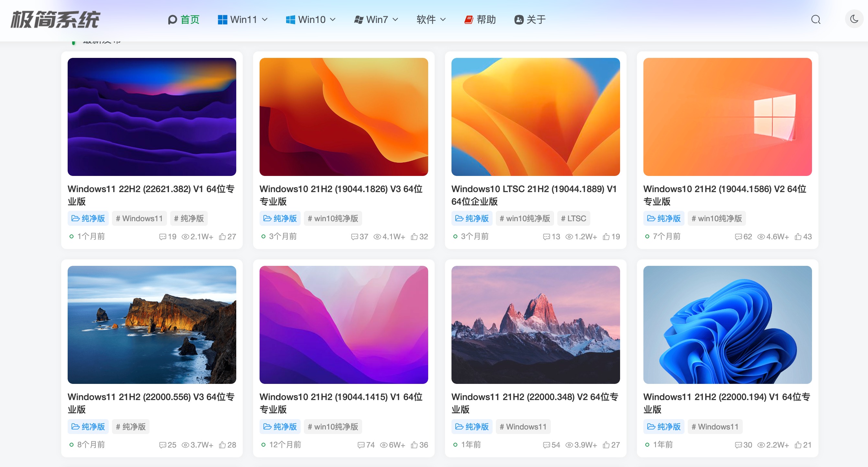The image size is (868, 467).
Task: Open the Windows10 21H2 (19044.1826) V3 thumbnail
Action: 344,116
